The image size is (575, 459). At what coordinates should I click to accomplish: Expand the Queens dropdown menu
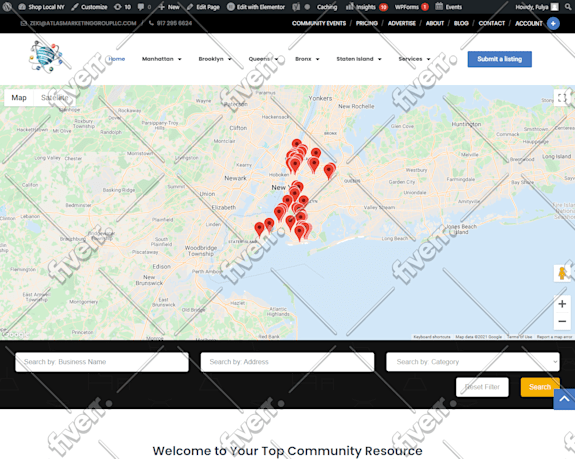point(263,59)
